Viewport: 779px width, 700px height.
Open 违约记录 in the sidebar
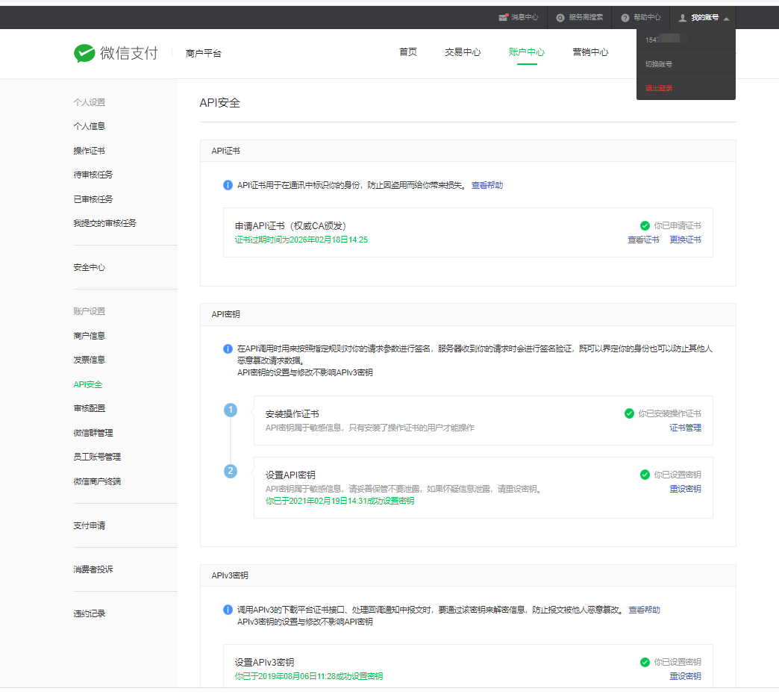click(x=90, y=613)
